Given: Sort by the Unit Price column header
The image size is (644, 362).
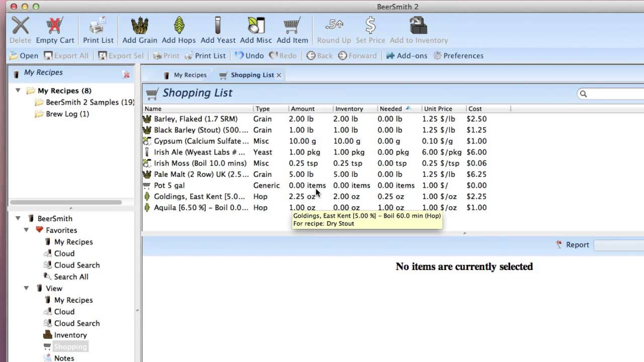Looking at the screenshot, I should [x=444, y=109].
